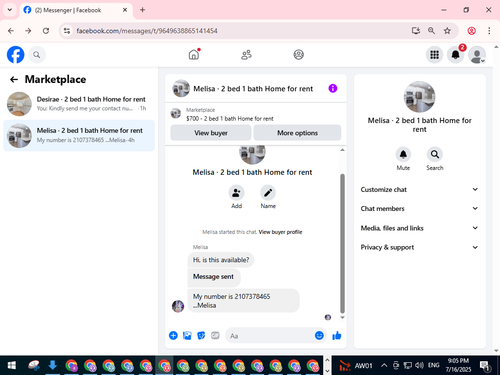Image resolution: width=500 pixels, height=375 pixels.
Task: Open a new browser tab
Action: [142, 10]
